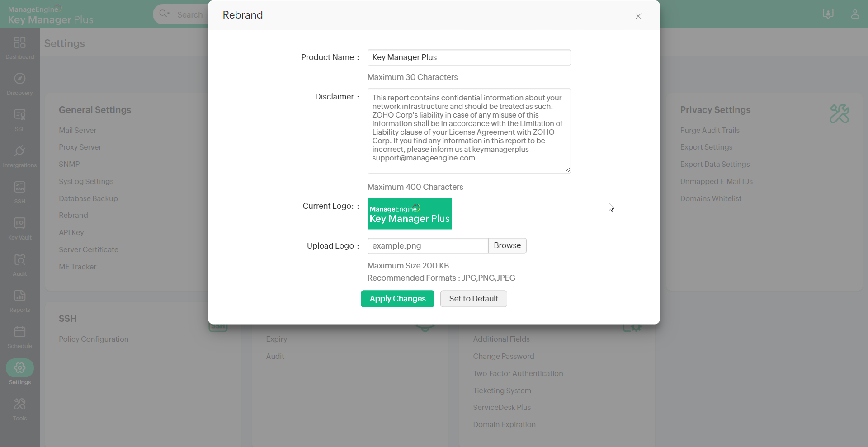Open ME Tracker settings

(x=77, y=267)
